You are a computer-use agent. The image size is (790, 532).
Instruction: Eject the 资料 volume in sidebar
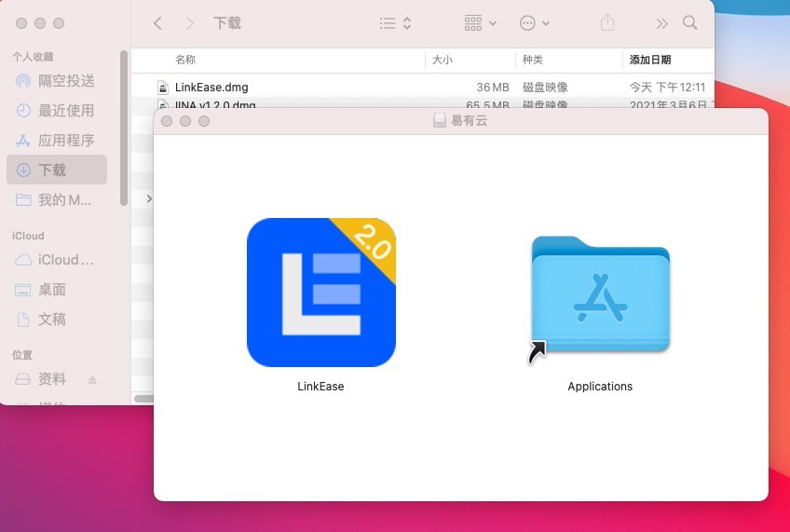click(92, 379)
